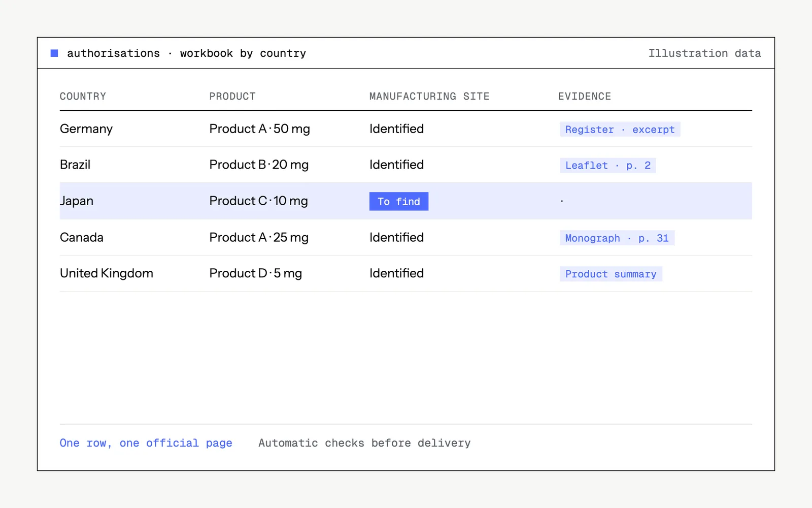Click 'Identified' in the Canada row

tap(396, 237)
